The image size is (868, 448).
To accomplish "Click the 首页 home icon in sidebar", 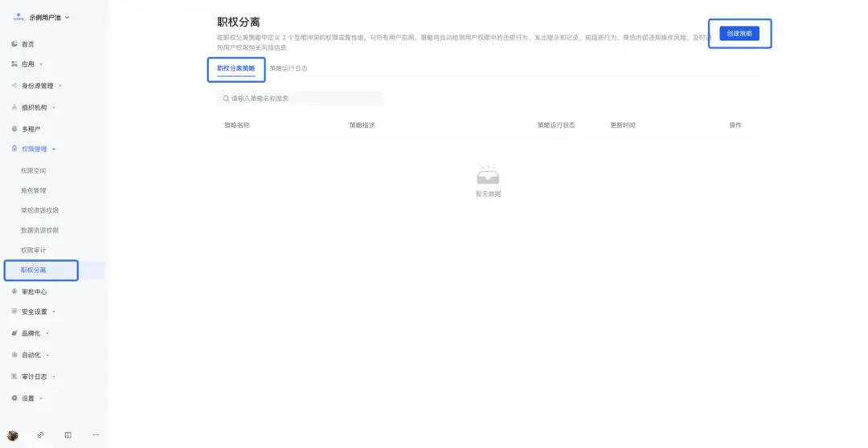I will (x=14, y=43).
